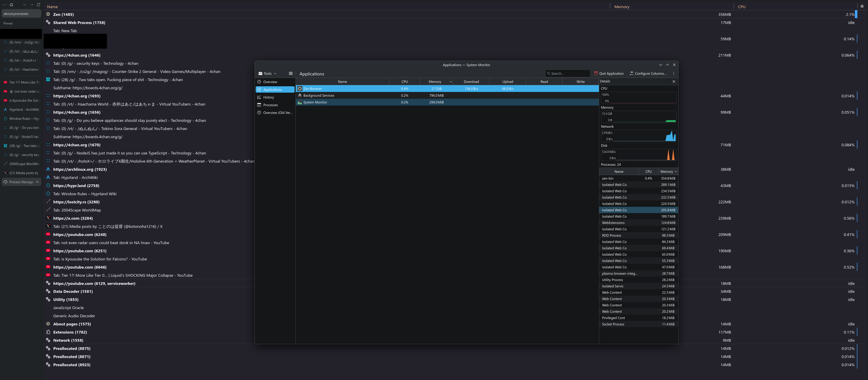Click the Search field in System Monitor
The width and height of the screenshot is (868, 380).
568,74
